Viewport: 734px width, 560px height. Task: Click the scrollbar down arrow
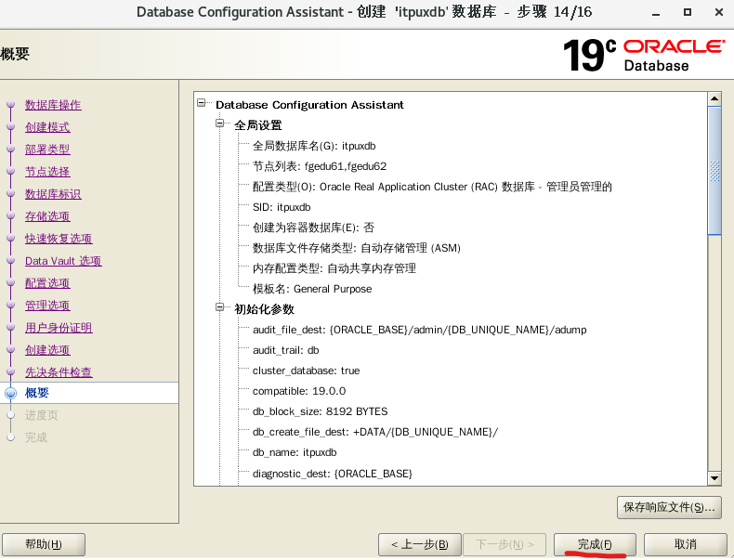coord(714,478)
